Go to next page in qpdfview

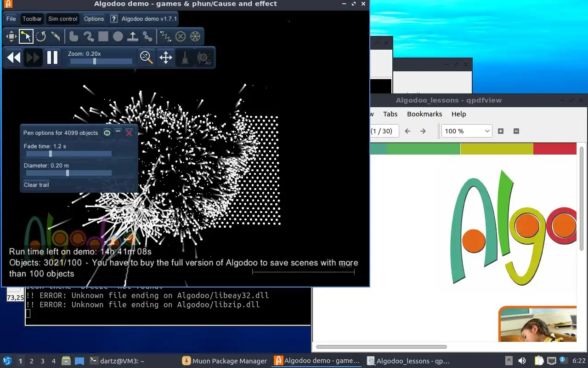(x=423, y=131)
